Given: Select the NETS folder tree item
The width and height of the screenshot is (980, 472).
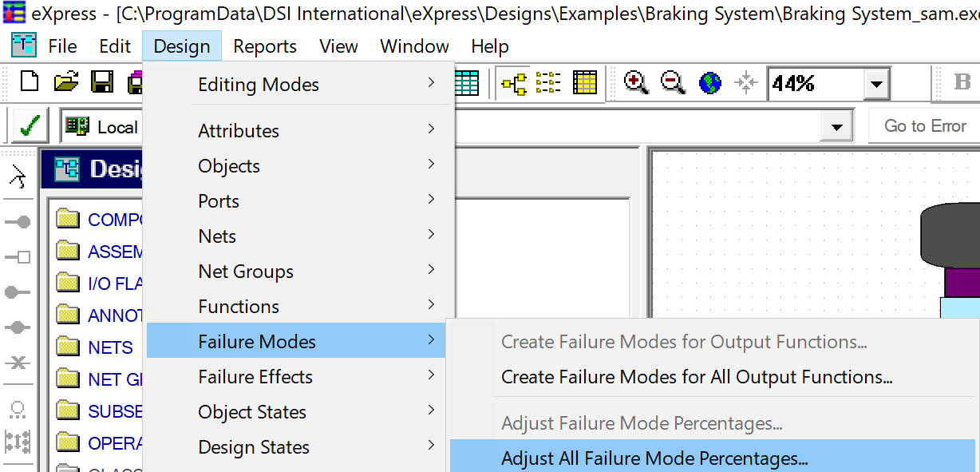Looking at the screenshot, I should 95,347.
